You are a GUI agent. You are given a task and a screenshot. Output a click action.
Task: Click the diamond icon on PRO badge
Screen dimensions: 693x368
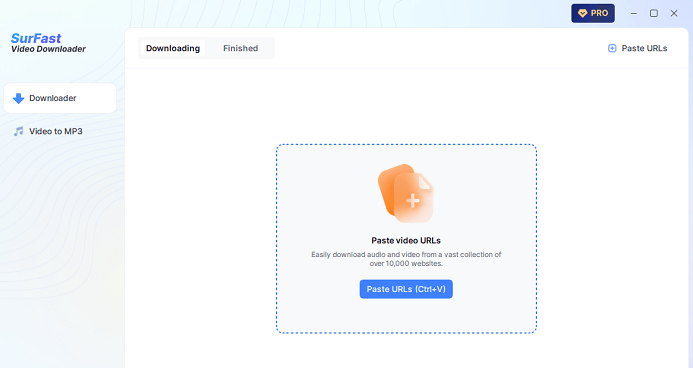pos(583,13)
